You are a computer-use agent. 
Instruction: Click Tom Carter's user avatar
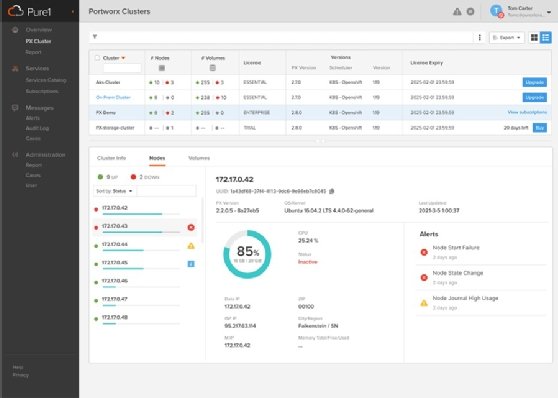(496, 11)
